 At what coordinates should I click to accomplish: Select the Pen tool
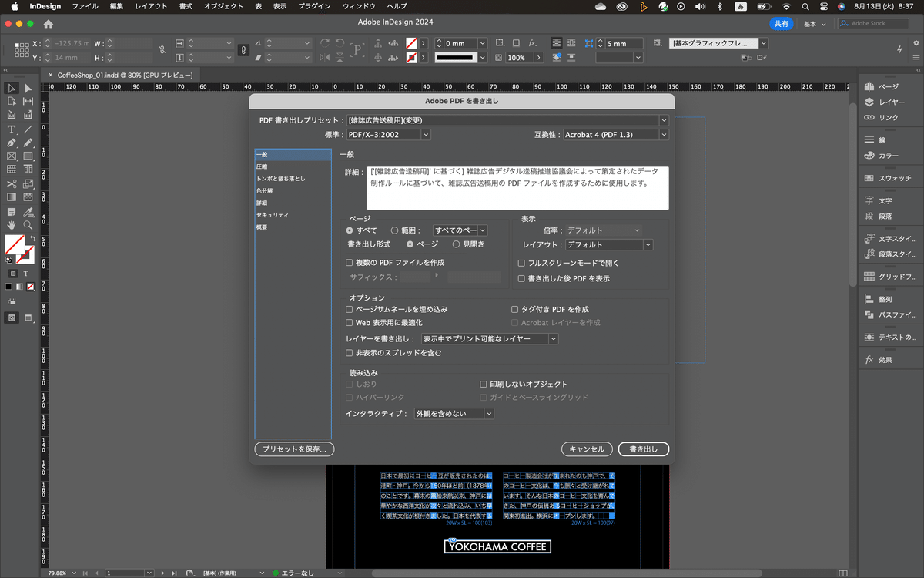pos(12,143)
